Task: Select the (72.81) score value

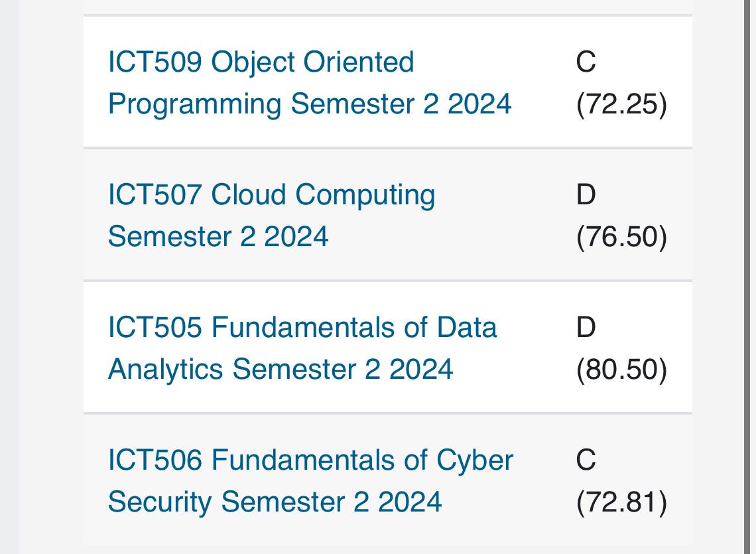Action: pos(621,502)
